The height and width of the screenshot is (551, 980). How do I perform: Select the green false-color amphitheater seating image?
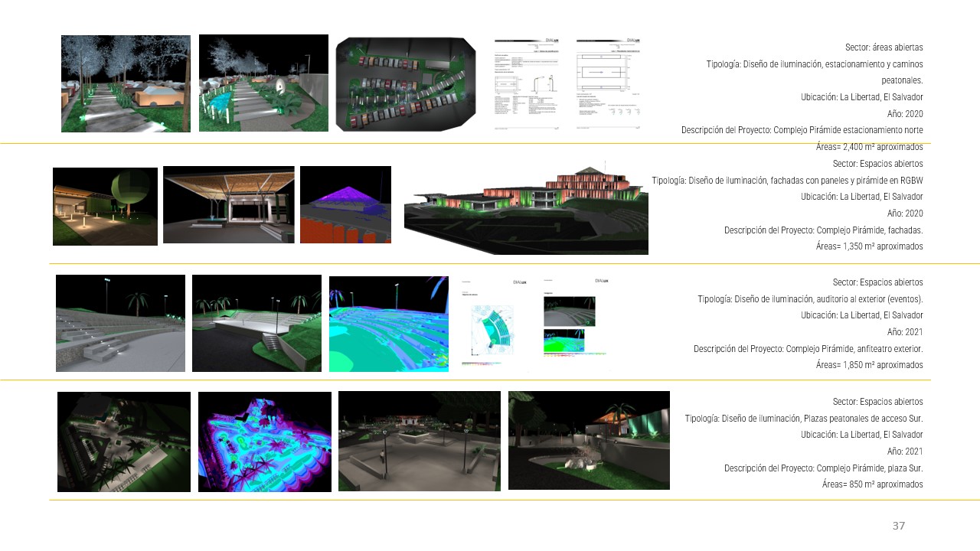388,322
